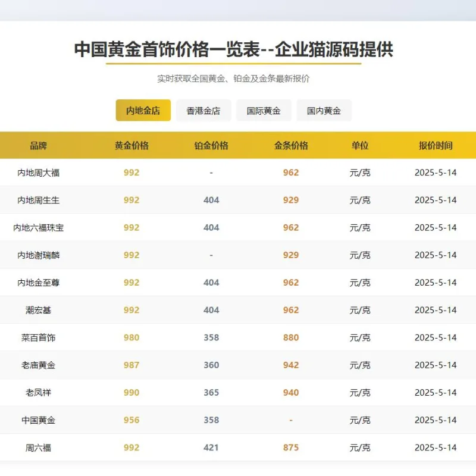Select brand name 中国黄金
This screenshot has width=476, height=476.
(38, 420)
